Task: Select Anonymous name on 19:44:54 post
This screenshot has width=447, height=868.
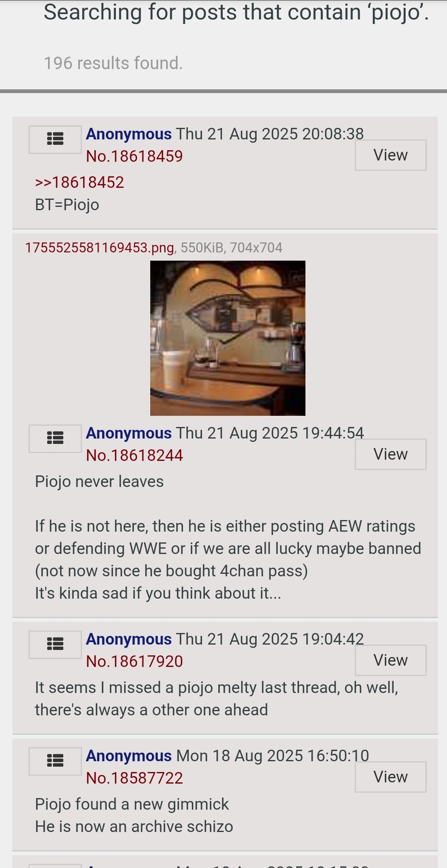Action: (129, 434)
